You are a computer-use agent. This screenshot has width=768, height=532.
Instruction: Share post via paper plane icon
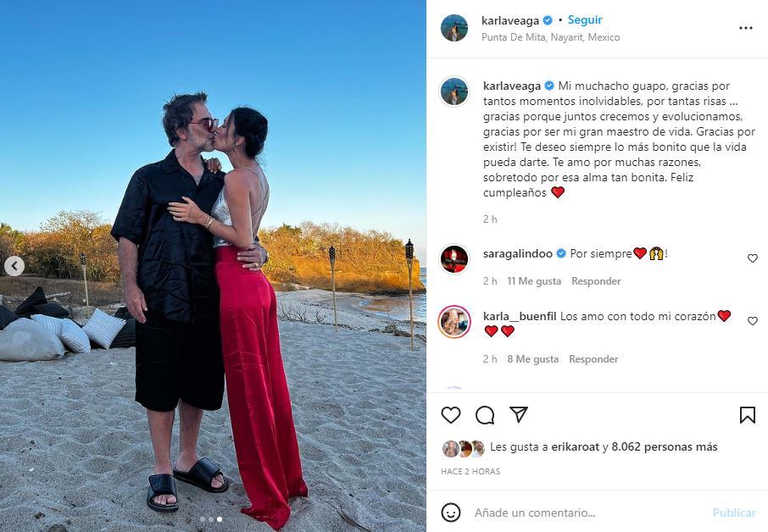[x=518, y=414]
